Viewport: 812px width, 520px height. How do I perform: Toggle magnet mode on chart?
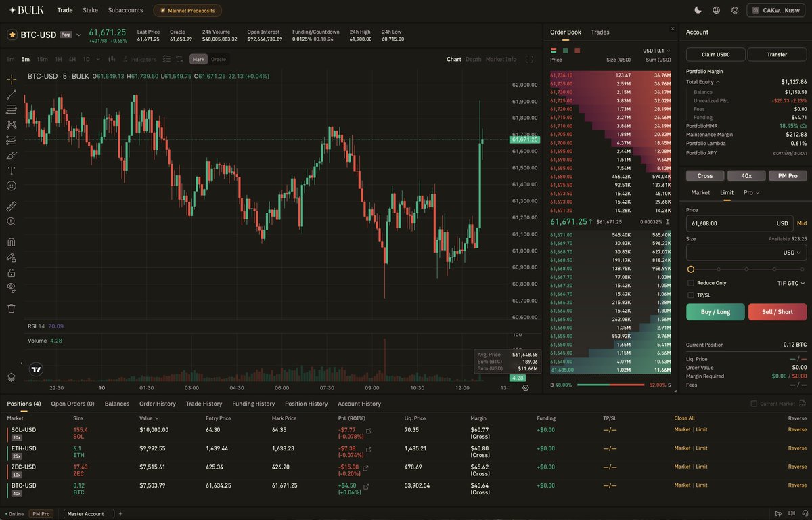[11, 242]
